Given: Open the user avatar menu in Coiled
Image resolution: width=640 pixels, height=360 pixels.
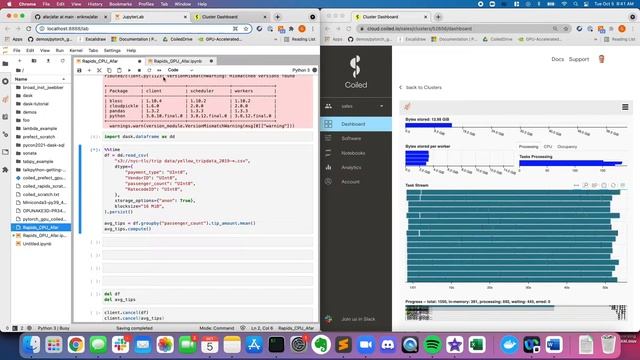Looking at the screenshot, I should point(601,59).
